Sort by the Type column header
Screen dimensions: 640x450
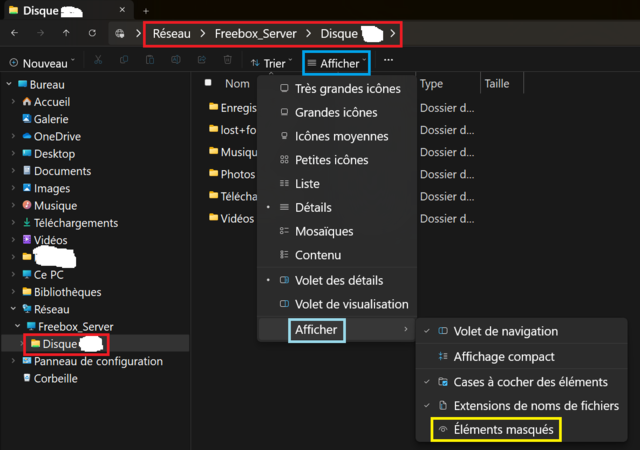tap(431, 84)
